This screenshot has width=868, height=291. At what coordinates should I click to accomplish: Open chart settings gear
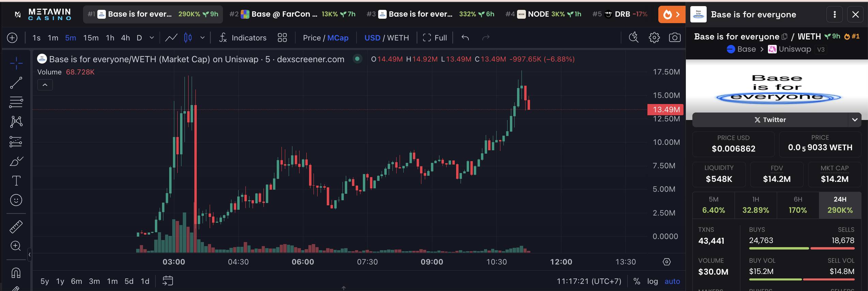point(654,38)
